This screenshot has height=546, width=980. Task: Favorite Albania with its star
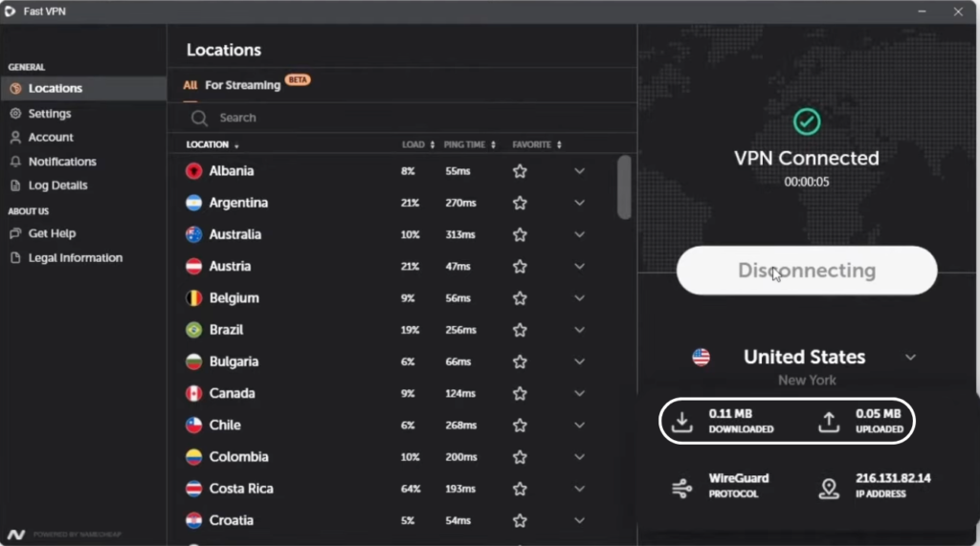point(520,170)
